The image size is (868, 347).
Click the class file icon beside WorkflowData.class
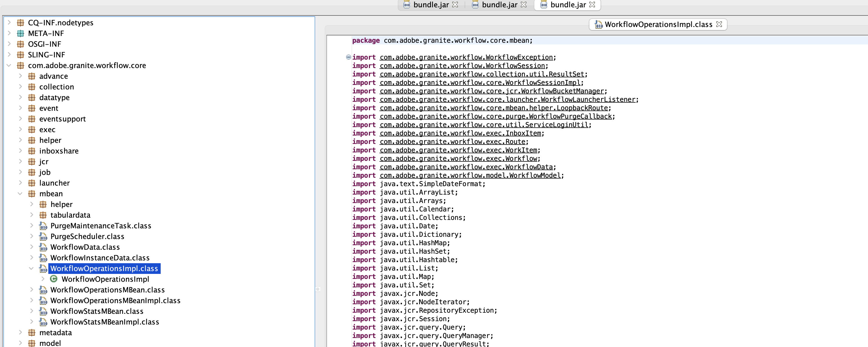click(44, 247)
